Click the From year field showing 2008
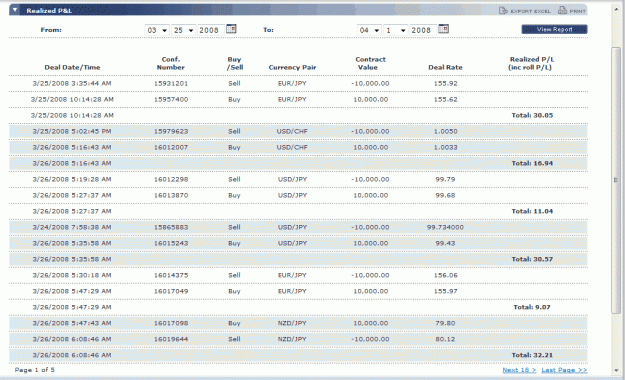 pyautogui.click(x=210, y=30)
